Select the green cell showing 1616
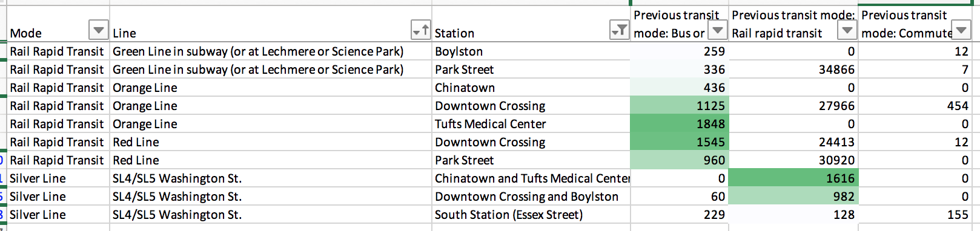Image resolution: width=980 pixels, height=231 pixels. 793,178
